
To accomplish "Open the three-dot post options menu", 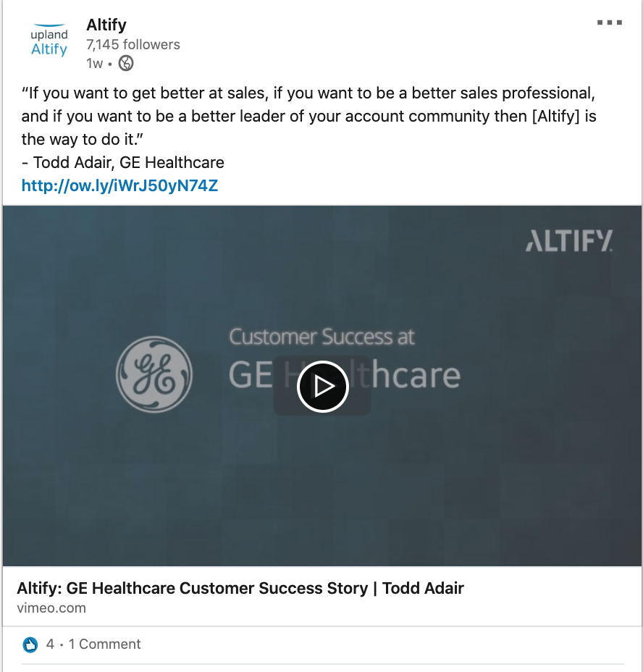I will point(610,23).
